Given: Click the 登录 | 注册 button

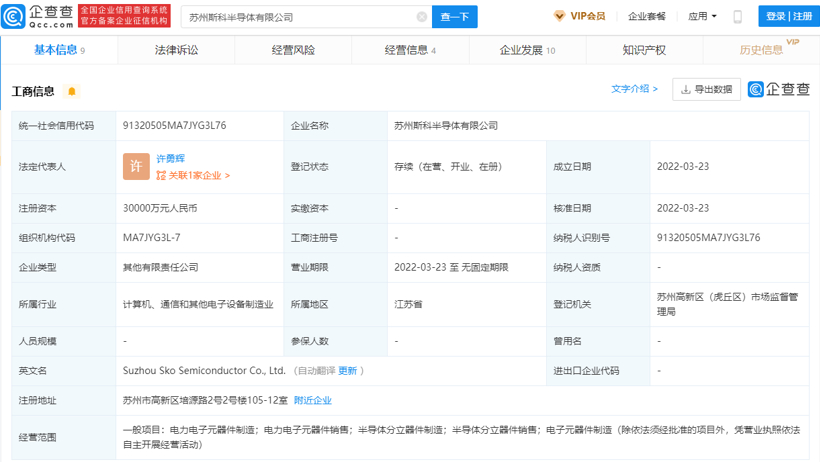Looking at the screenshot, I should coord(788,17).
